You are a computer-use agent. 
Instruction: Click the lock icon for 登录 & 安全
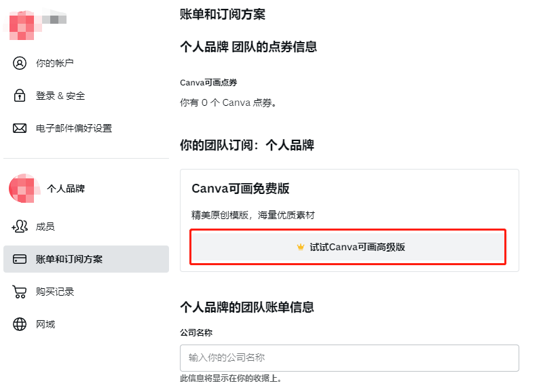20,96
